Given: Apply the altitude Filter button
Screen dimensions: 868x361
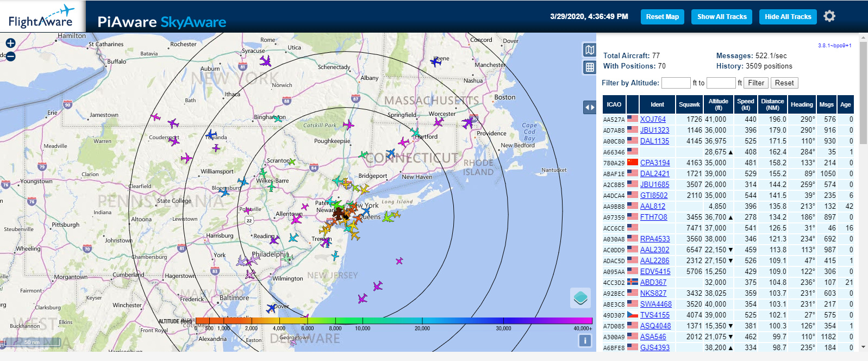Looking at the screenshot, I should [x=756, y=83].
